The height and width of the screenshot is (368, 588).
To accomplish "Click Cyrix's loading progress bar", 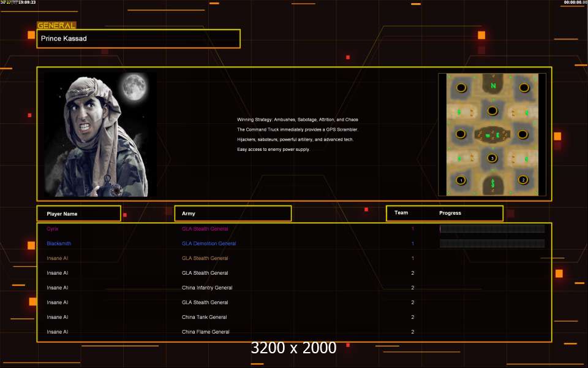I will [492, 229].
